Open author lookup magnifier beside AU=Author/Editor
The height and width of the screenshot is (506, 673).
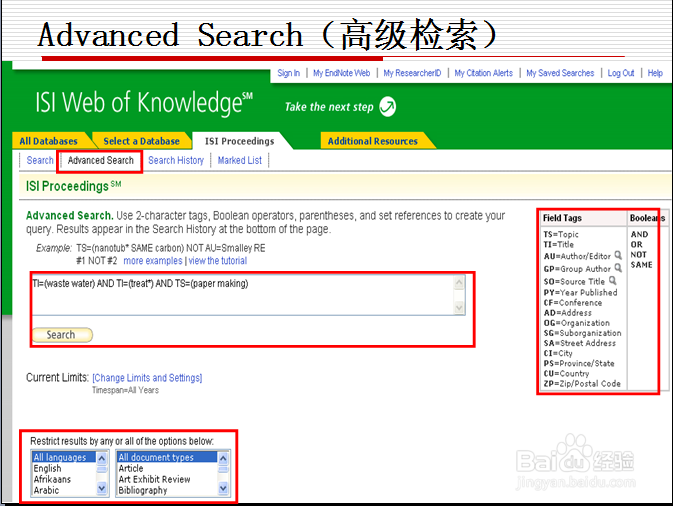[x=618, y=255]
